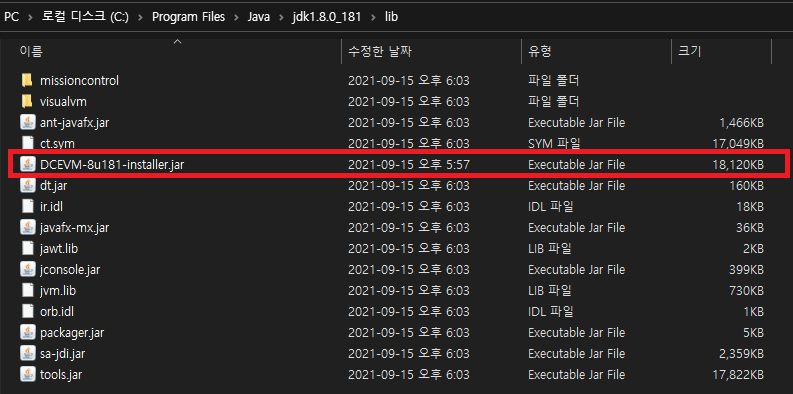Click the sa-jdi.jar file name
Image resolution: width=793 pixels, height=394 pixels.
click(61, 354)
